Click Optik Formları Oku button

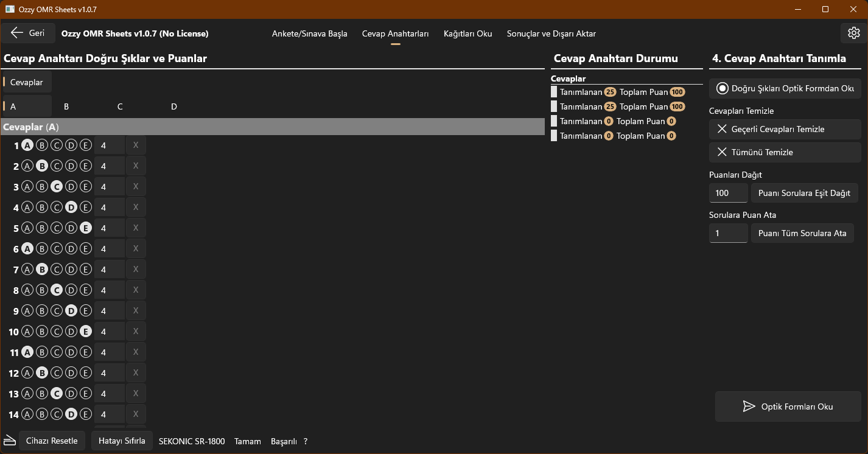point(788,407)
